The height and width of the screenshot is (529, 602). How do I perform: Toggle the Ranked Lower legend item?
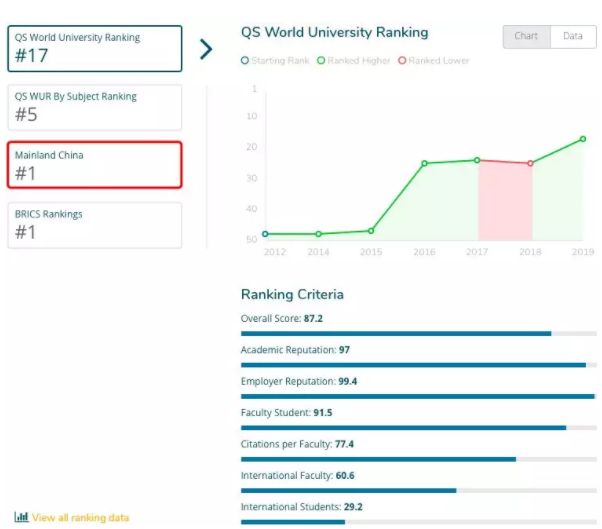click(434, 61)
